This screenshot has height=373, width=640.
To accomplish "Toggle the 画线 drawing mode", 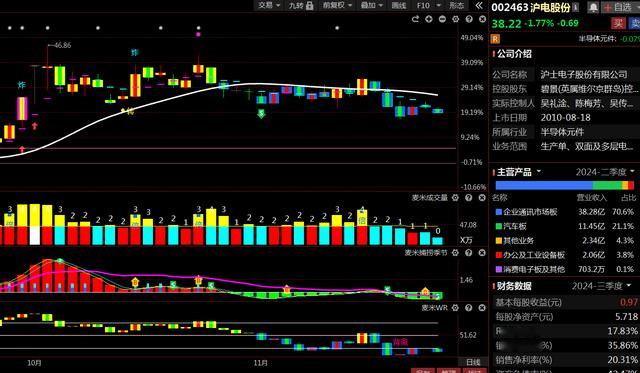I will click(x=399, y=5).
